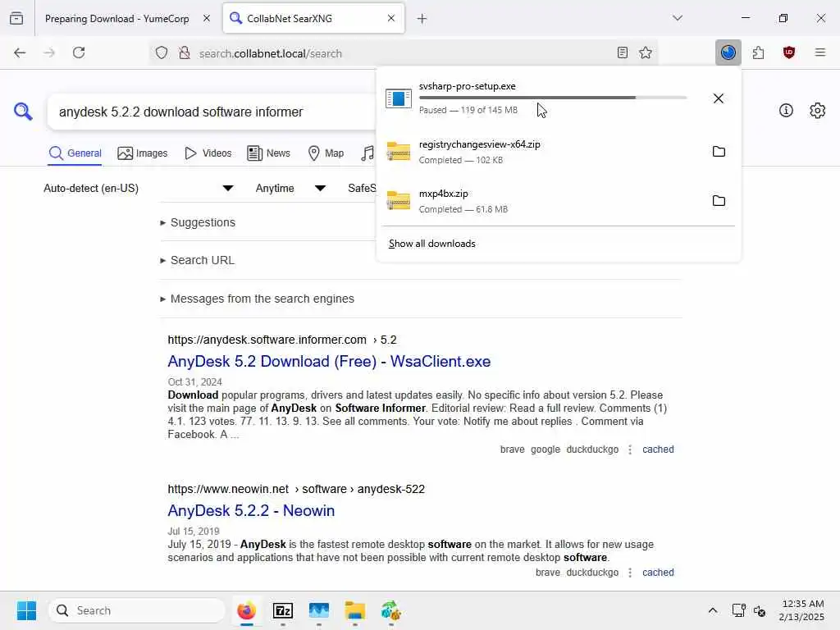Open the uBlock Origin extension icon
840x630 pixels.
[788, 52]
